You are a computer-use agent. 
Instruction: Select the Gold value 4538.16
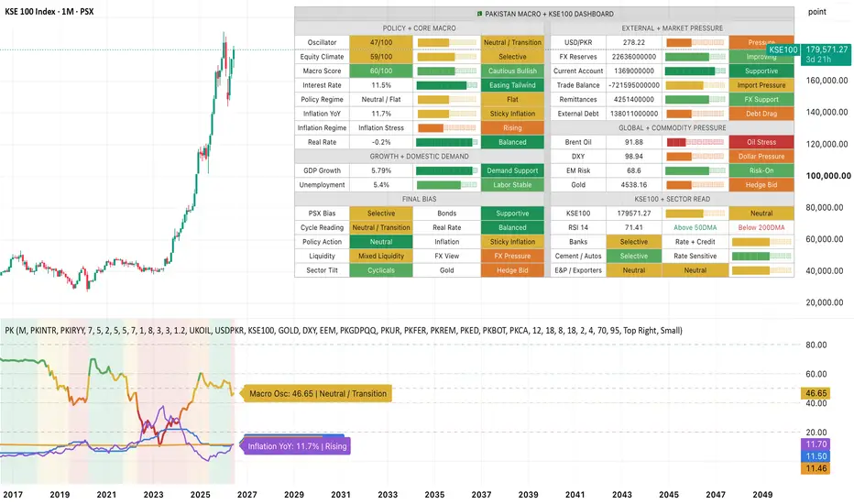point(634,185)
